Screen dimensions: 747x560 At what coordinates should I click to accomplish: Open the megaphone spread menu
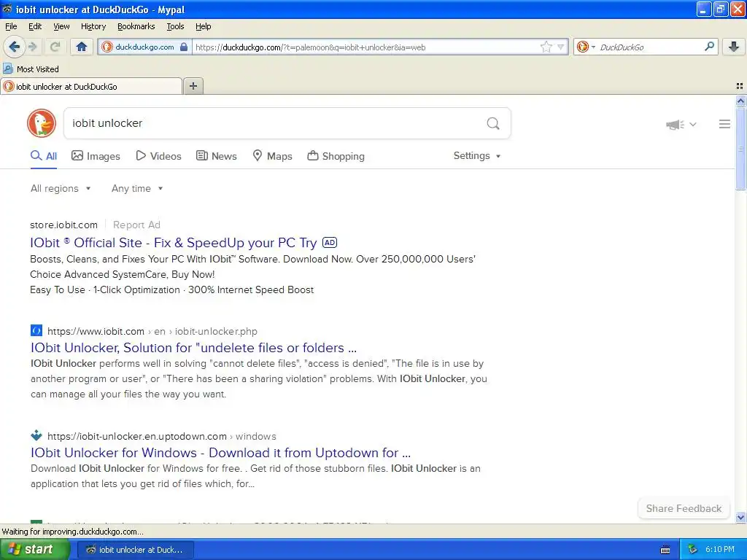click(x=681, y=124)
